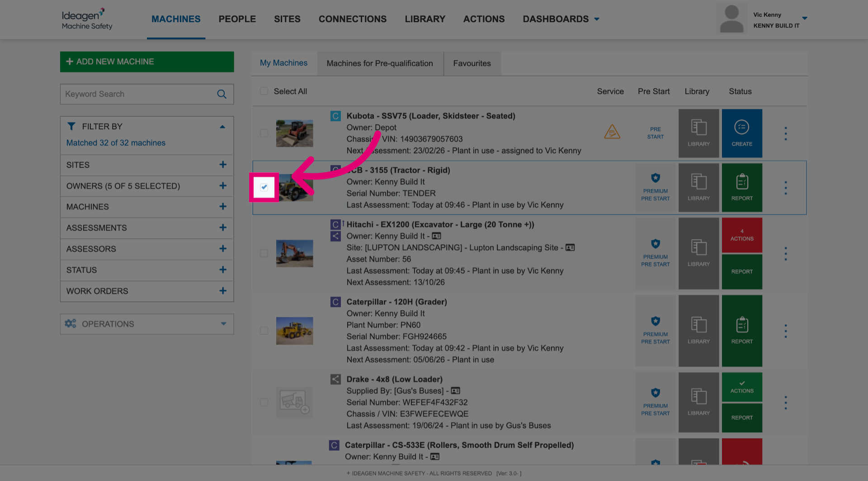The height and width of the screenshot is (481, 868).
Task: Switch to Machines for Pre-qualification tab
Action: (380, 64)
